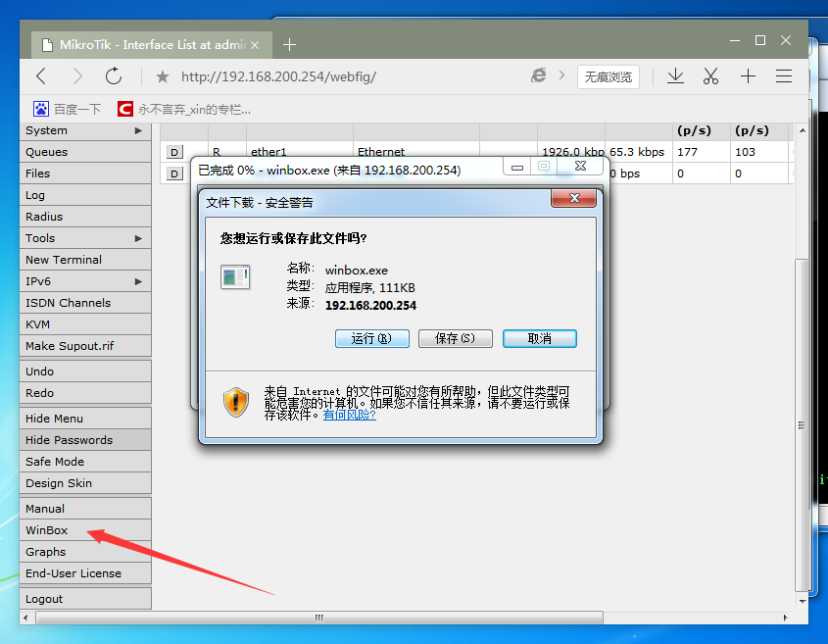Open New Terminal from the sidebar

85,260
